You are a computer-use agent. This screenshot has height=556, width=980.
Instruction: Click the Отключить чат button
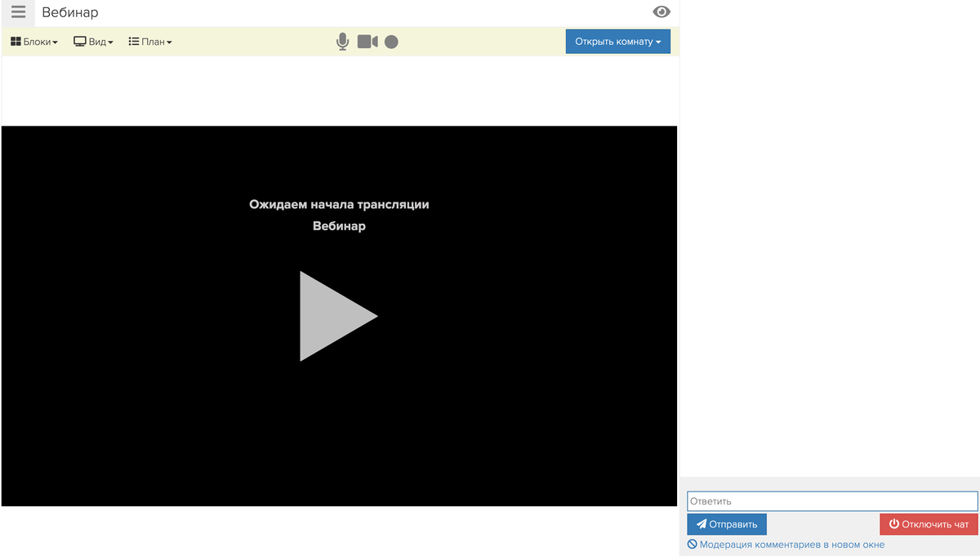coord(929,524)
